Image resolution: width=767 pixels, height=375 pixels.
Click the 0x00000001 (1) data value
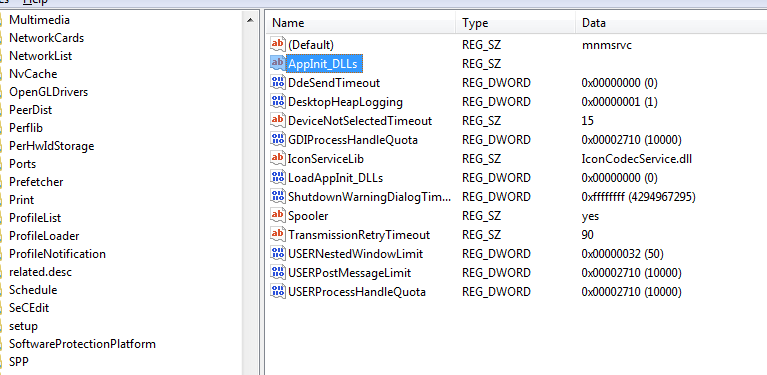pyautogui.click(x=619, y=102)
